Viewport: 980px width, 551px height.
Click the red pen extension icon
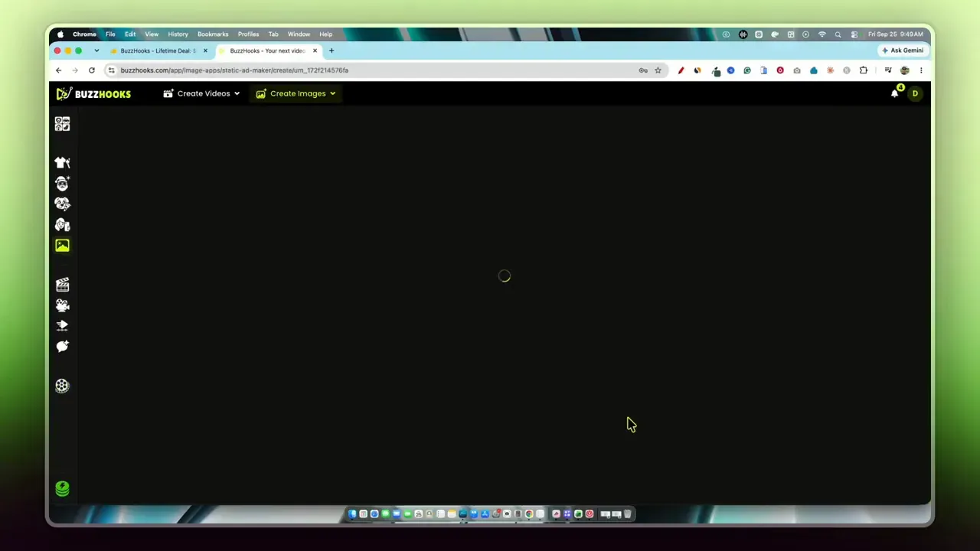coord(681,70)
